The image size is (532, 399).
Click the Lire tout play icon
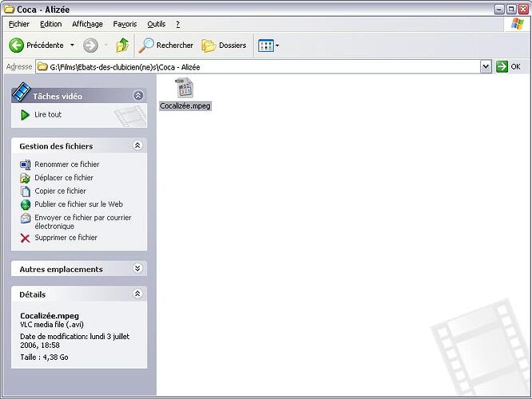(x=26, y=115)
